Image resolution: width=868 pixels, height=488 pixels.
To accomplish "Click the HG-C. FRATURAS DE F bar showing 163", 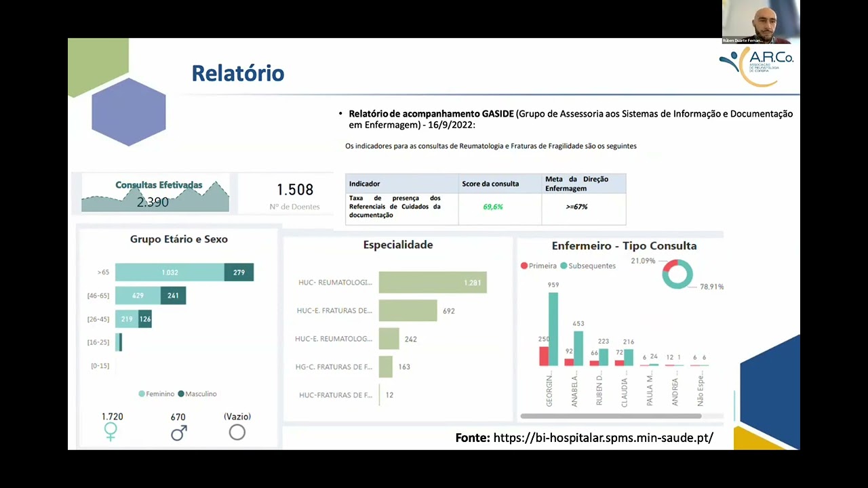I will tap(386, 367).
